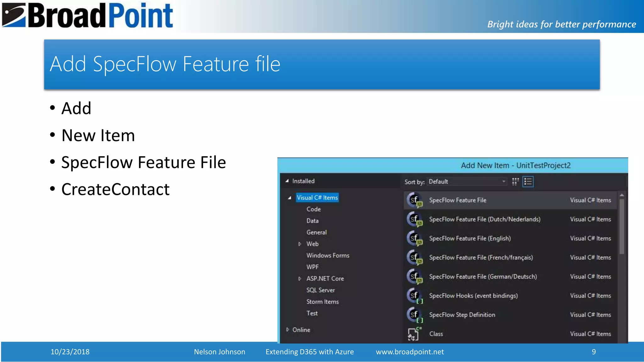
Task: Choose SpecFlow Feature File template
Action: pyautogui.click(x=510, y=200)
